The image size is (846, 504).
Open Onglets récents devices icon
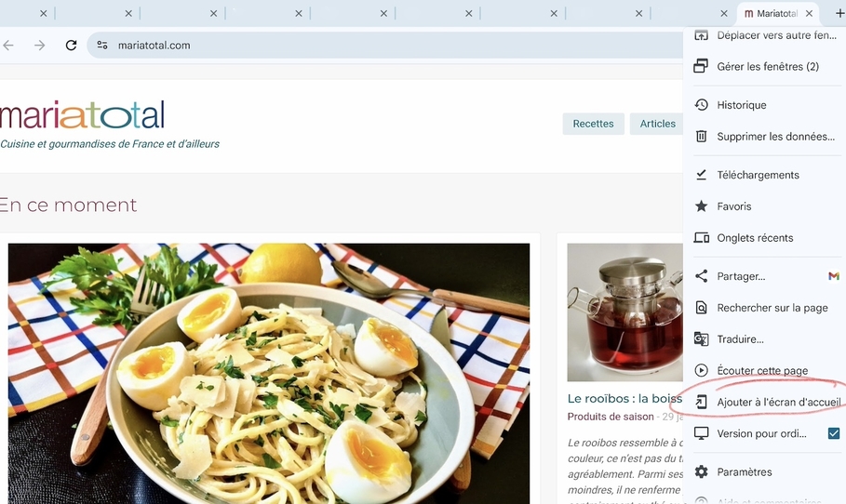701,238
